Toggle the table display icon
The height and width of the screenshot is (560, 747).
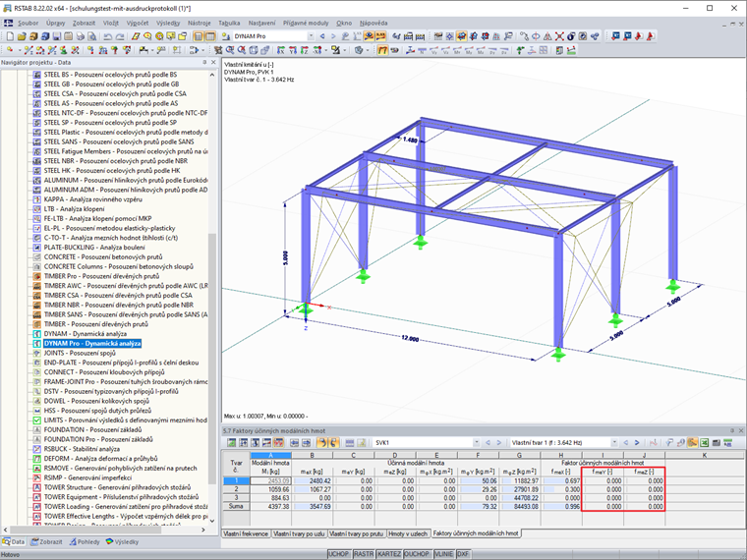210,36
